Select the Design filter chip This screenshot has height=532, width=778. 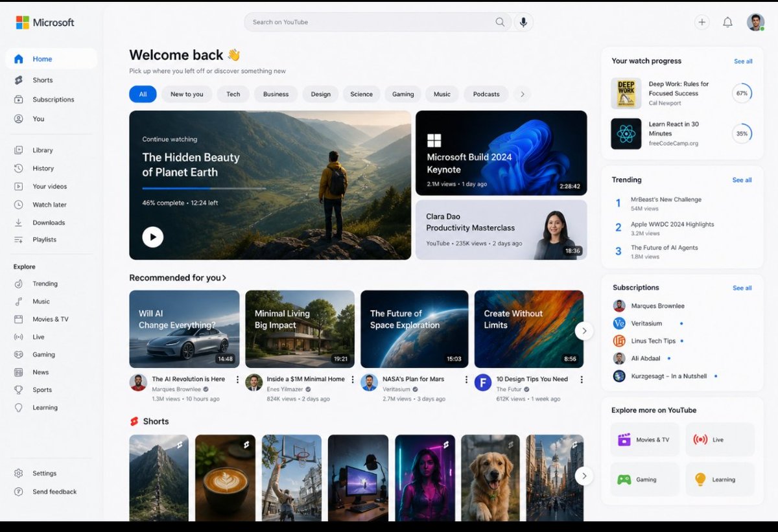tap(320, 95)
